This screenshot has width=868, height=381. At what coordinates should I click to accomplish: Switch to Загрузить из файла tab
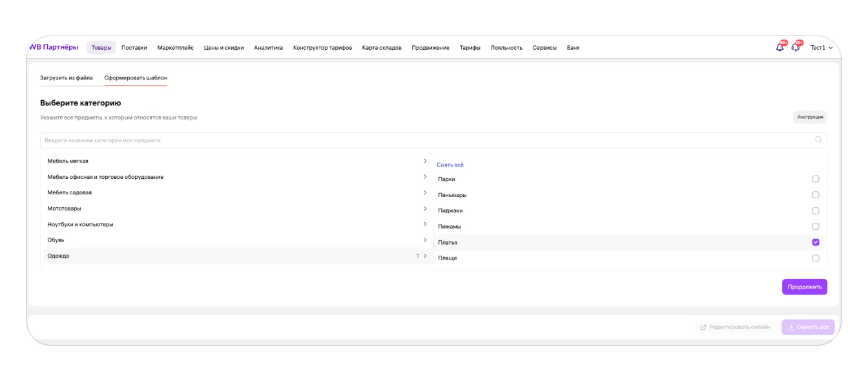coord(67,78)
